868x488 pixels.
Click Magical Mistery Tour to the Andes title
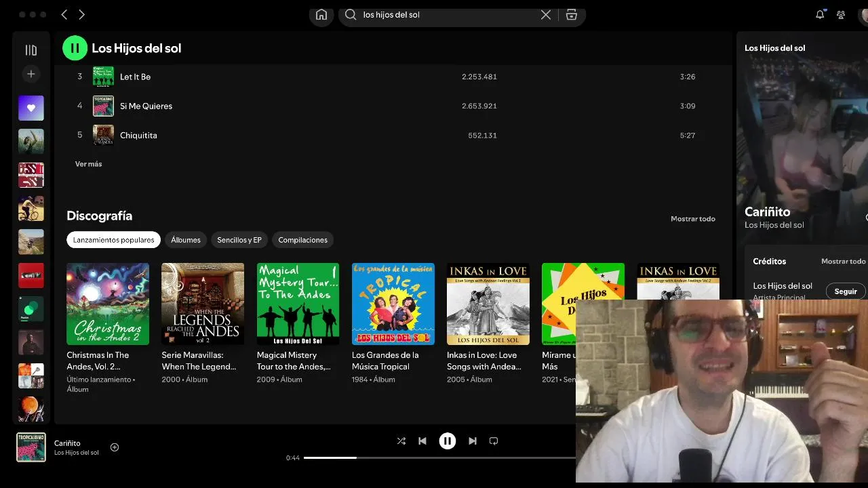point(294,361)
